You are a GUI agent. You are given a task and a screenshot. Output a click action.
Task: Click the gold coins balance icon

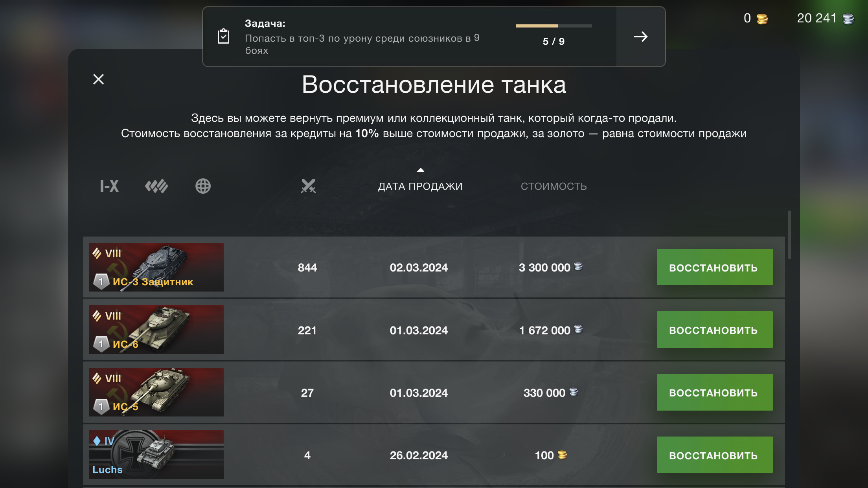762,19
